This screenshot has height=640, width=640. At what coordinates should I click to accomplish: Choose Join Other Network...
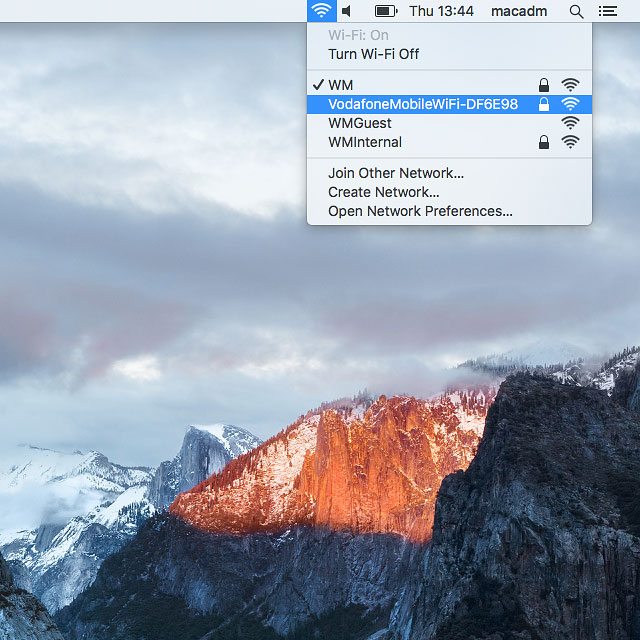[x=396, y=173]
